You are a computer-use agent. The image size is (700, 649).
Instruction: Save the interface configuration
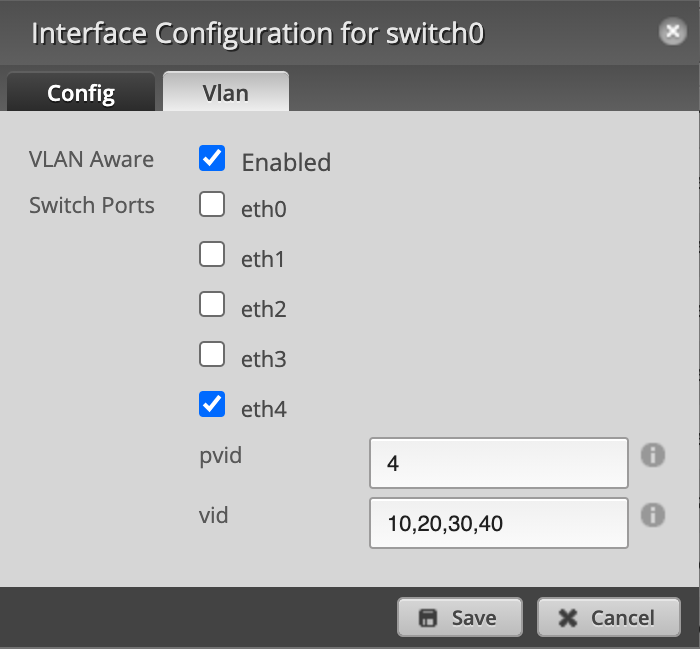click(x=460, y=618)
